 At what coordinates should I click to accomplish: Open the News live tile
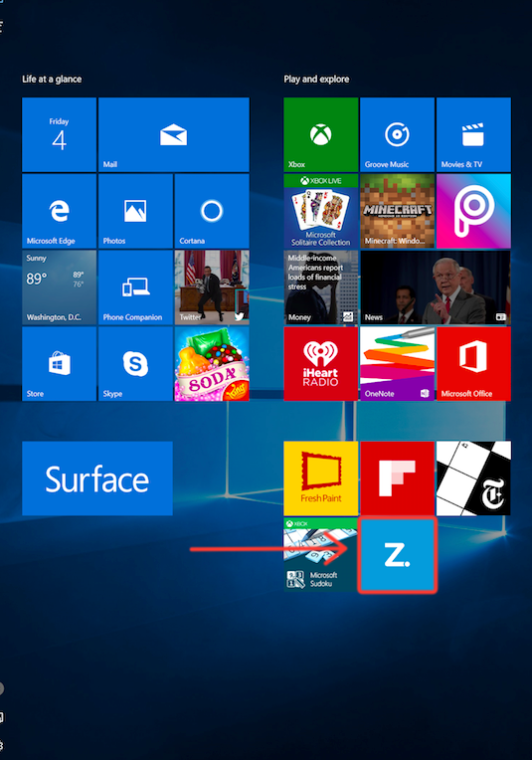coord(436,287)
